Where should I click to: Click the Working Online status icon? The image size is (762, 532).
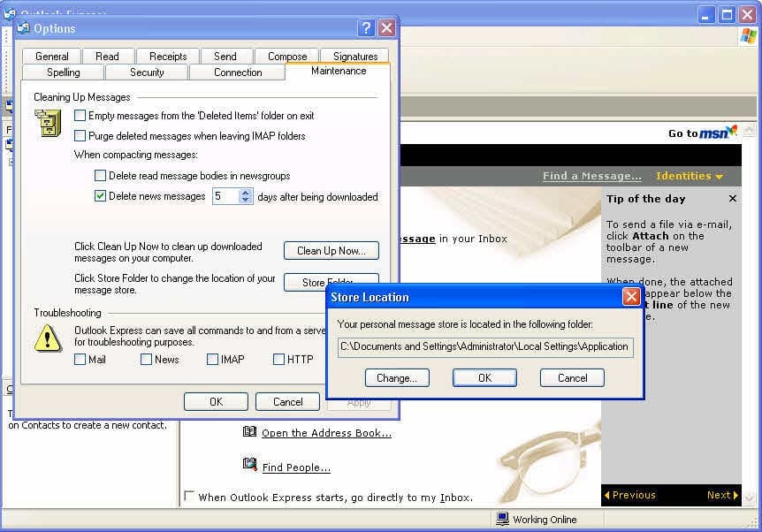502,519
